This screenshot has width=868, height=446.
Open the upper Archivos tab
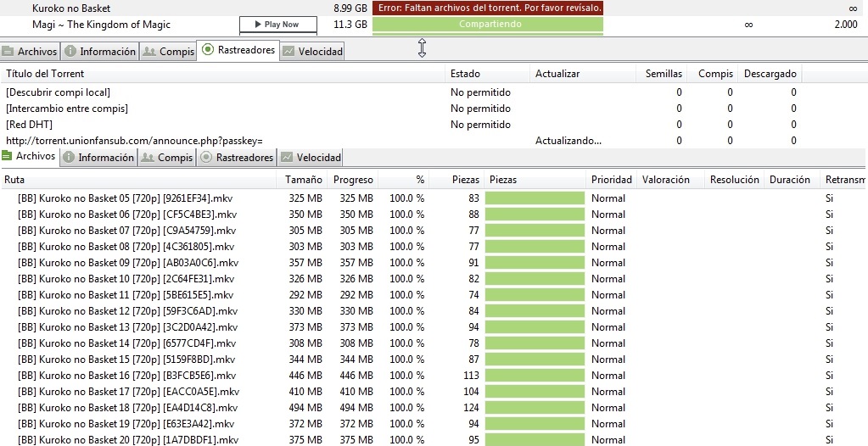(30, 52)
